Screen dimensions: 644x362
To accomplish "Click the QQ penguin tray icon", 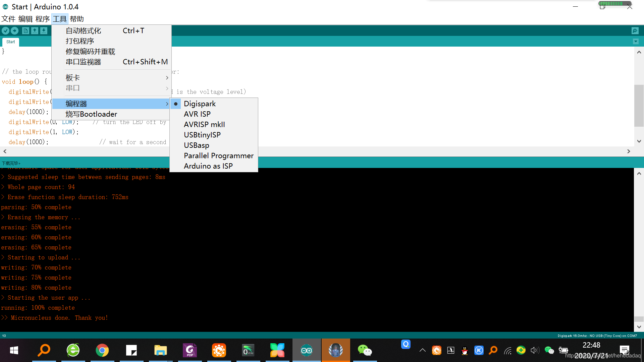I will tap(465, 350).
